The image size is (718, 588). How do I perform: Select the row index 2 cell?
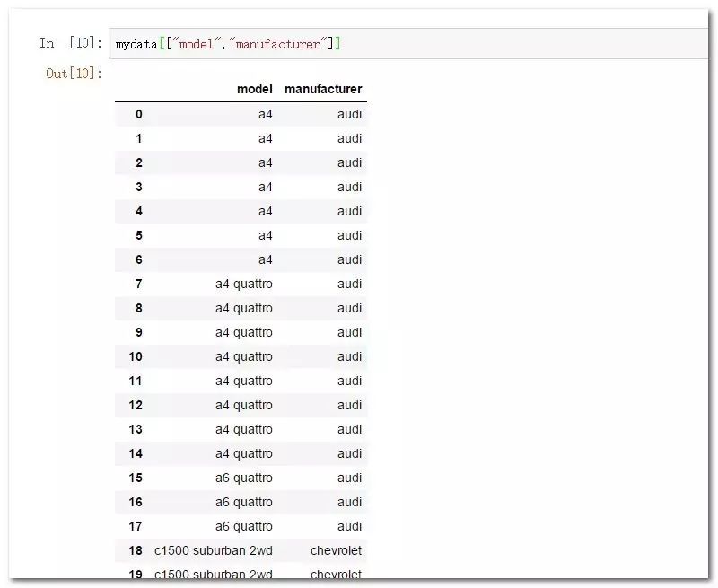pos(139,162)
